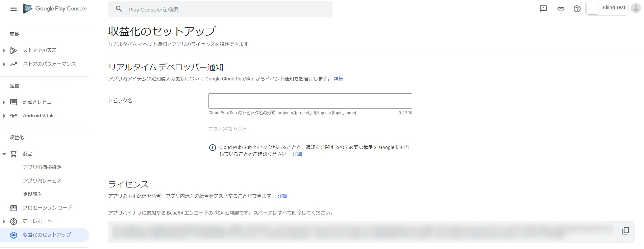This screenshot has height=249, width=644.
Task: Expand the ストアのパフォーマンス section arrow
Action: 4,64
